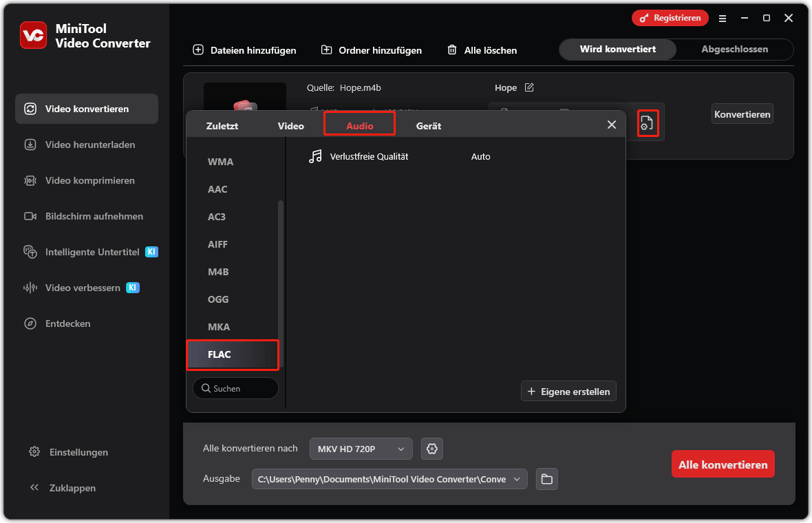Click the Auto value in the quality row

(480, 156)
